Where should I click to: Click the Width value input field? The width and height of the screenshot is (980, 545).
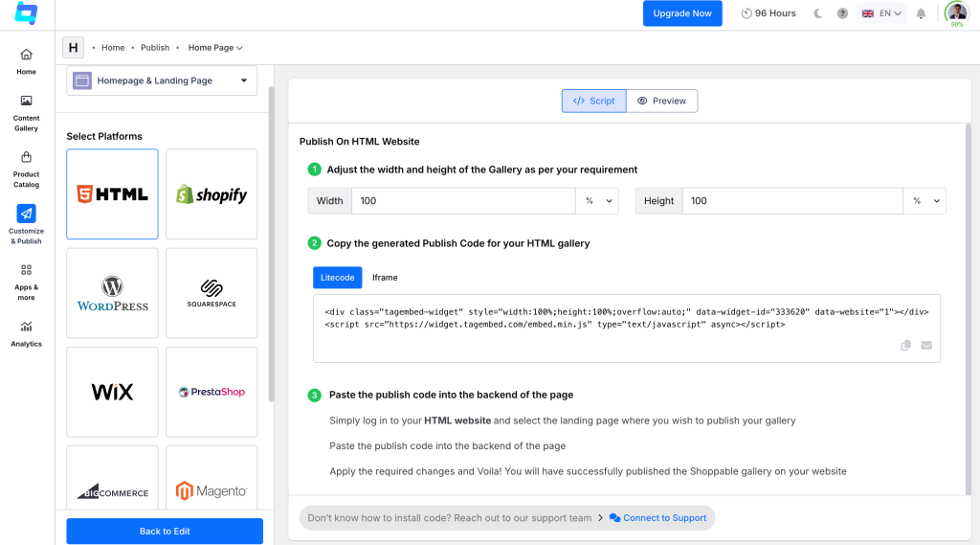pyautogui.click(x=463, y=201)
